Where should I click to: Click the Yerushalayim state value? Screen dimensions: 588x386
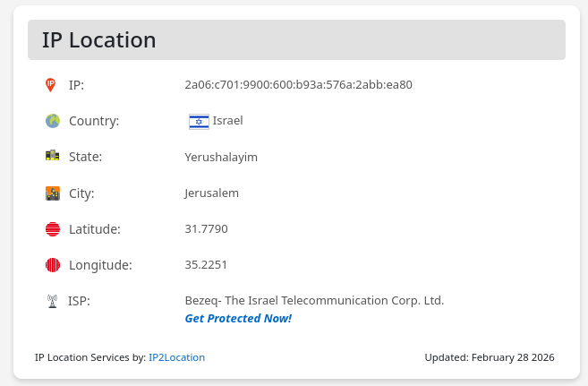tap(221, 157)
